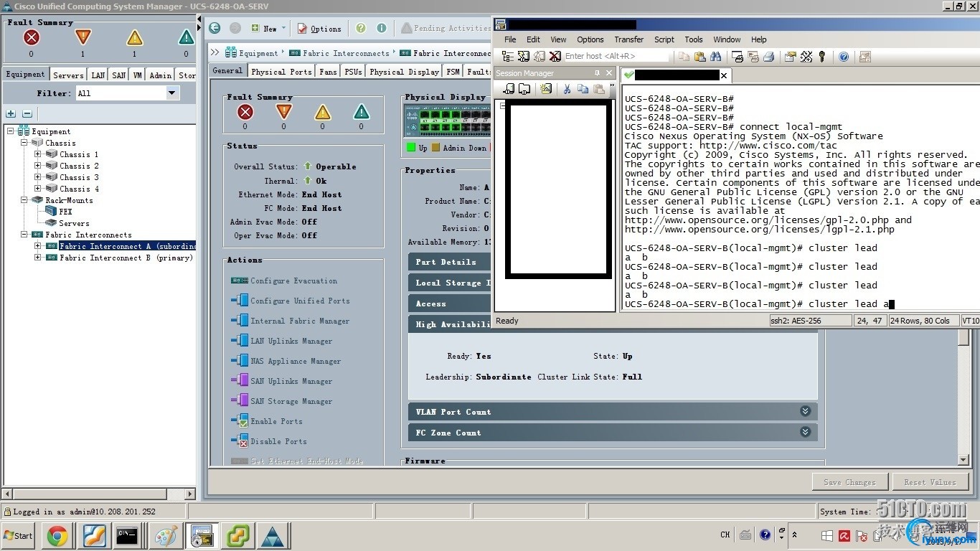Screen dimensions: 980x551
Task: Open SecureCRT Script menu
Action: click(664, 39)
